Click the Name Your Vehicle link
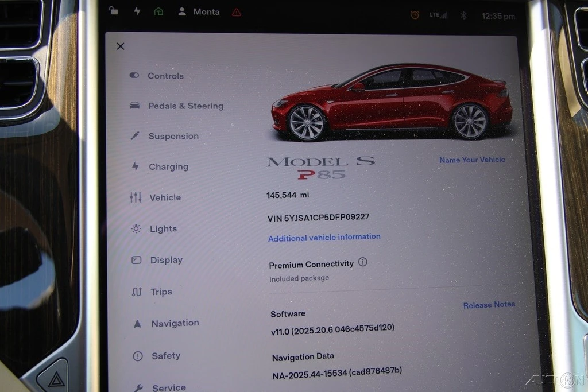The height and width of the screenshot is (392, 588). coord(472,160)
